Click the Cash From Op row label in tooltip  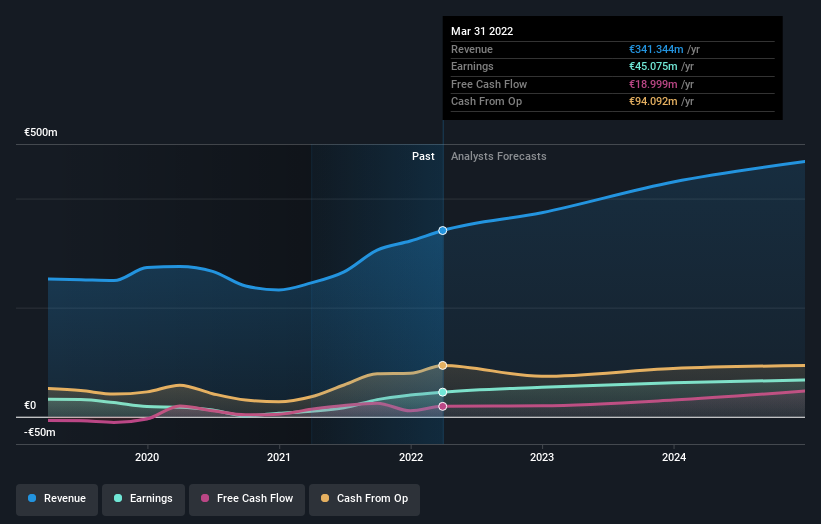(486, 102)
